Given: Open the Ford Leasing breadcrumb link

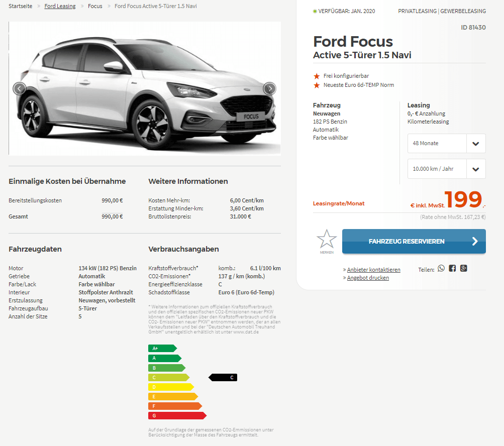Looking at the screenshot, I should (x=60, y=6).
